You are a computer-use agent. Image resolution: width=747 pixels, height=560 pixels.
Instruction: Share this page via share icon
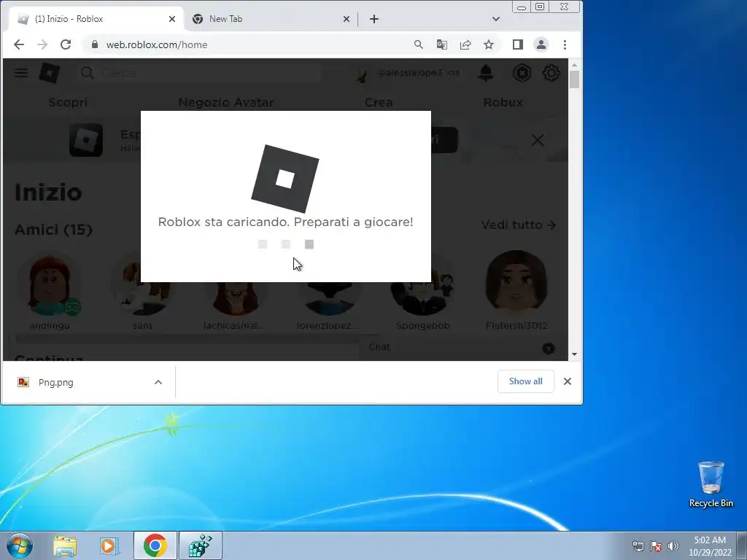tap(465, 44)
